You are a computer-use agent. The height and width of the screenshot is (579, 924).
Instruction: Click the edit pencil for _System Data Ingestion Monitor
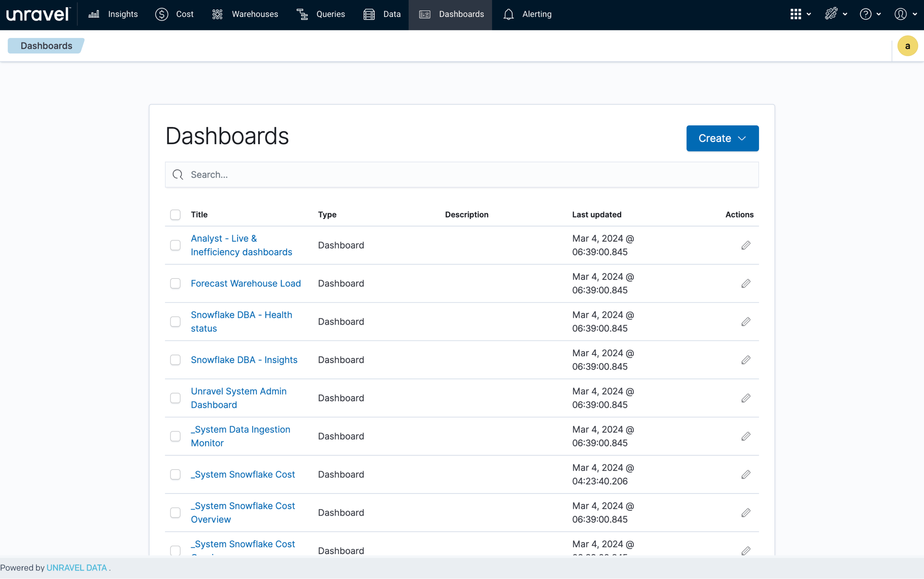pos(745,436)
